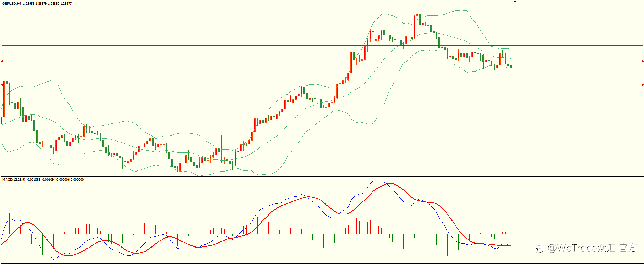The width and height of the screenshot is (644, 264).
Task: Select the highest red horizontal line
Action: pyautogui.click(x=322, y=45)
